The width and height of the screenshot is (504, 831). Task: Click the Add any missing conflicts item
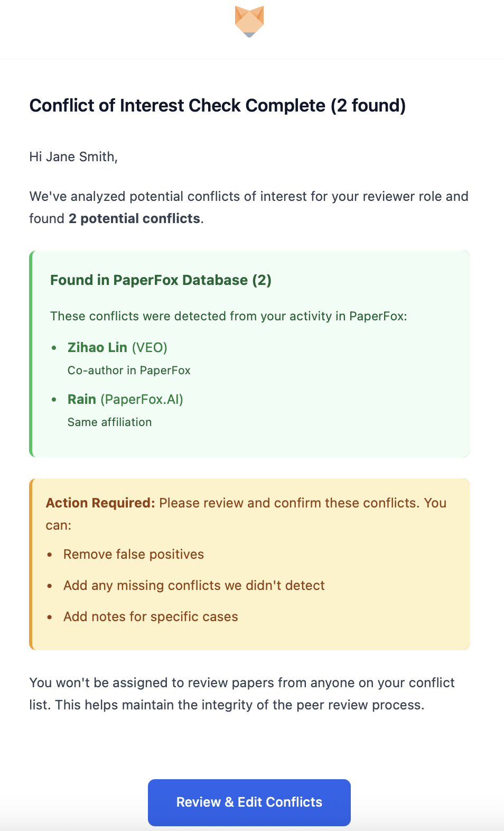194,585
